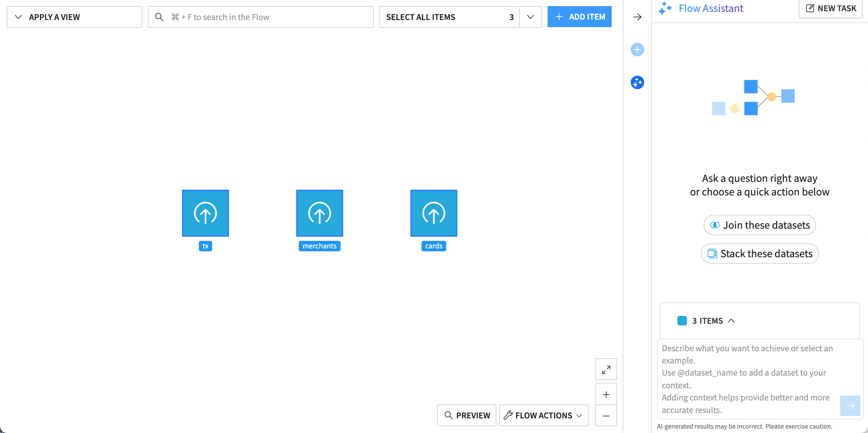This screenshot has height=433, width=868.
Task: Click the search magnifier in the Flow search bar
Action: coord(160,17)
